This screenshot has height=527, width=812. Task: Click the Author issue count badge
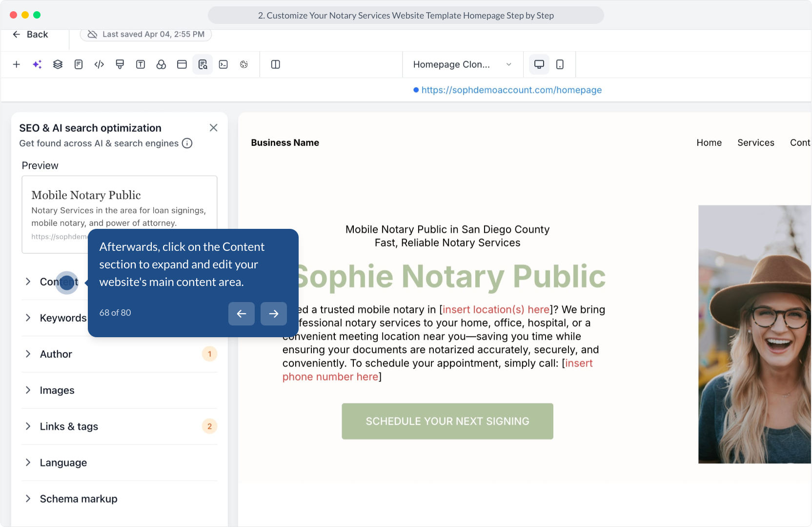[x=210, y=354]
